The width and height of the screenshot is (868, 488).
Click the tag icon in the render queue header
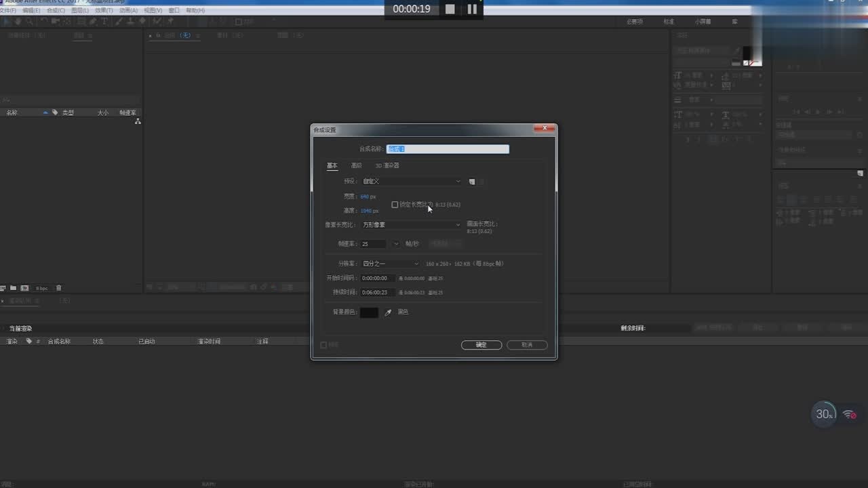coord(29,341)
